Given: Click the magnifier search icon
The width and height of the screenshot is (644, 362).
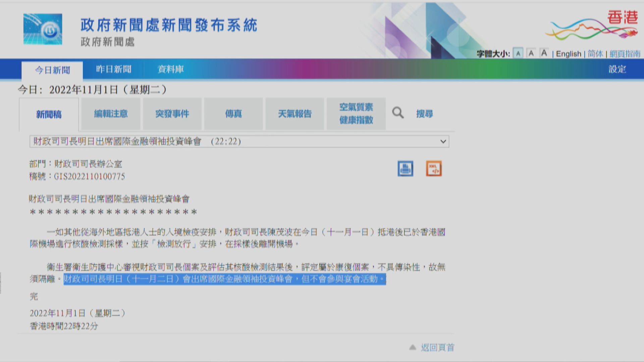Looking at the screenshot, I should point(398,113).
